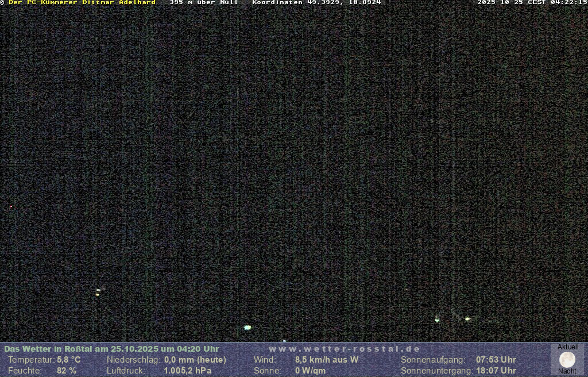588x377 pixels.
Task: Click the 395 m über Null altitude text
Action: click(x=203, y=2)
